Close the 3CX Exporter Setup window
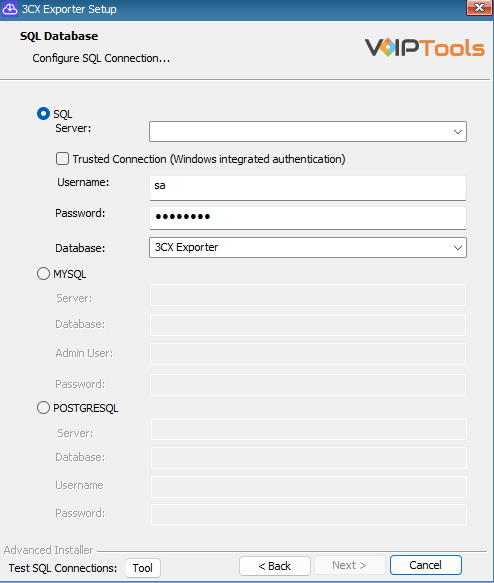 click(x=480, y=8)
